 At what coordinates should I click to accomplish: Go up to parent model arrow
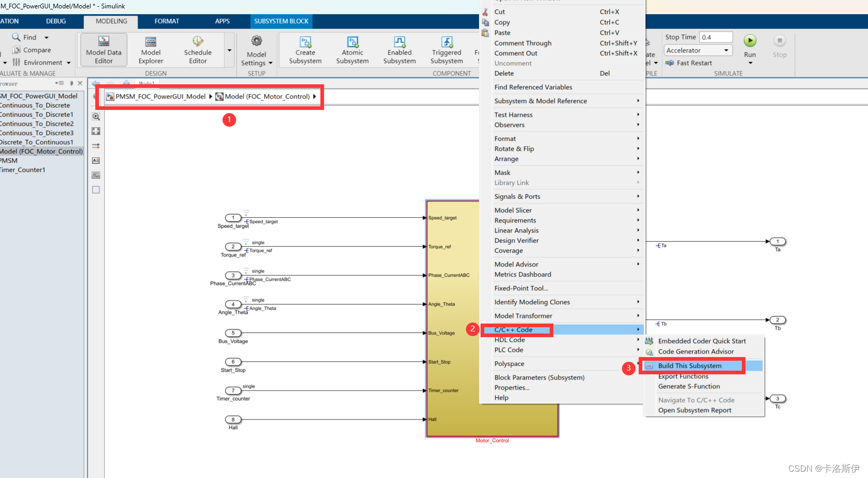[126, 83]
